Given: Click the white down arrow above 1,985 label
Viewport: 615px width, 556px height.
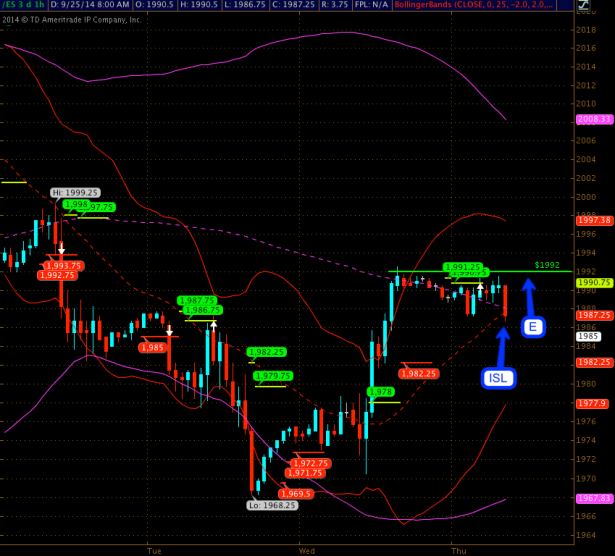Looking at the screenshot, I should tap(170, 329).
